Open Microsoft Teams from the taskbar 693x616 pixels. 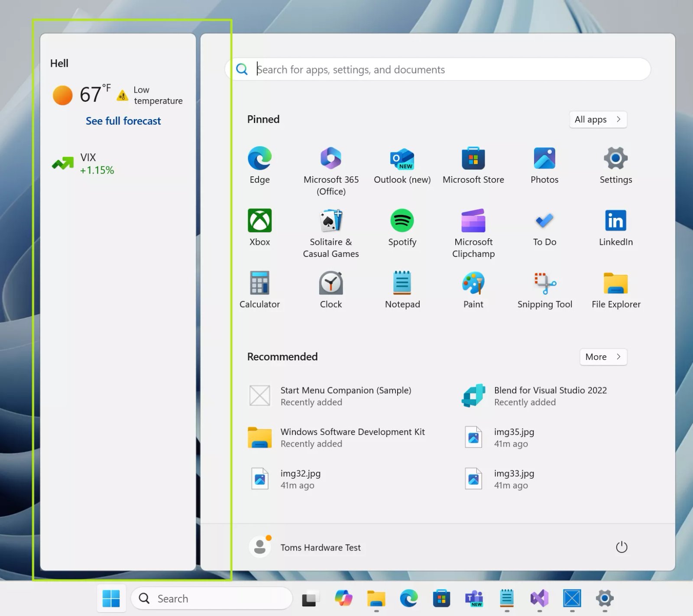pos(474,598)
